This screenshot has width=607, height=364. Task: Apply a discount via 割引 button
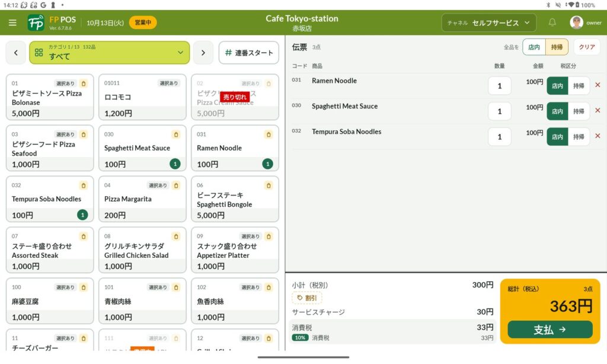click(307, 298)
